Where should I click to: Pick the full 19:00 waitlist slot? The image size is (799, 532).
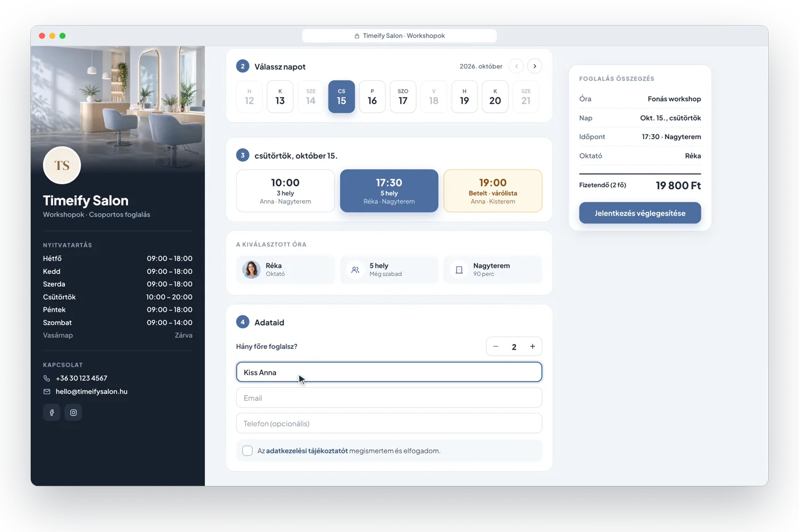point(493,190)
